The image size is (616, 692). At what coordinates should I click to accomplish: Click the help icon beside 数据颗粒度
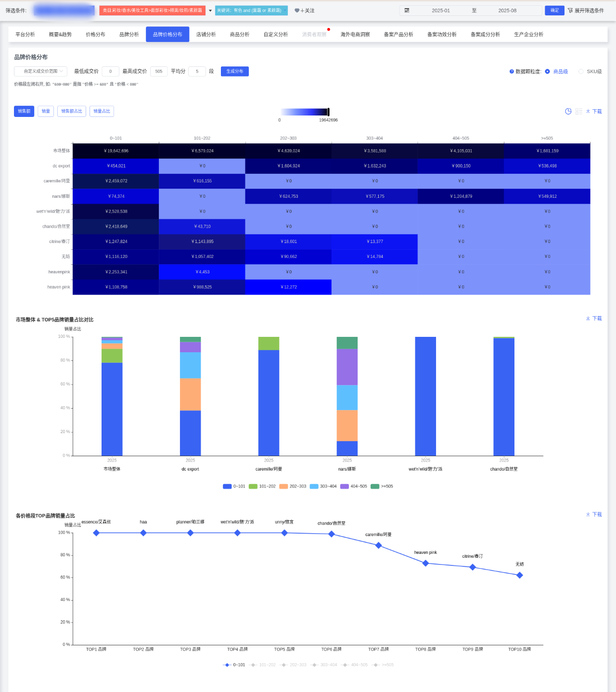[512, 72]
